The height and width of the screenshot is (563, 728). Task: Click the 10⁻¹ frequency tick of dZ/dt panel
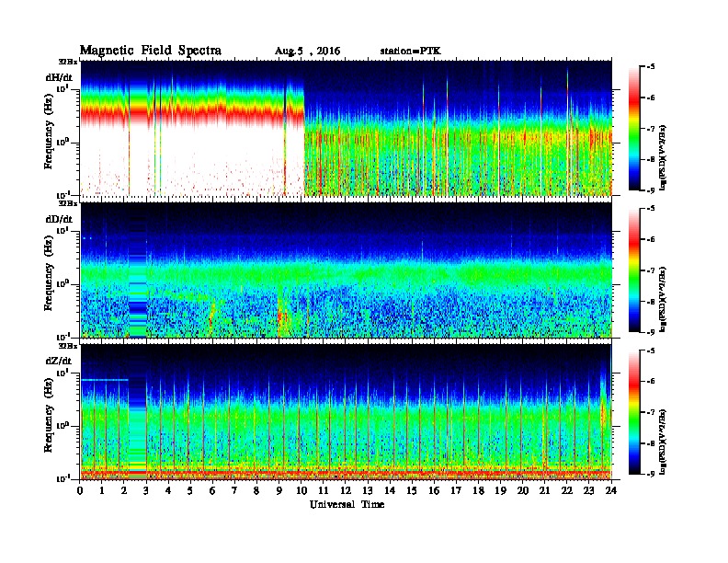point(62,478)
